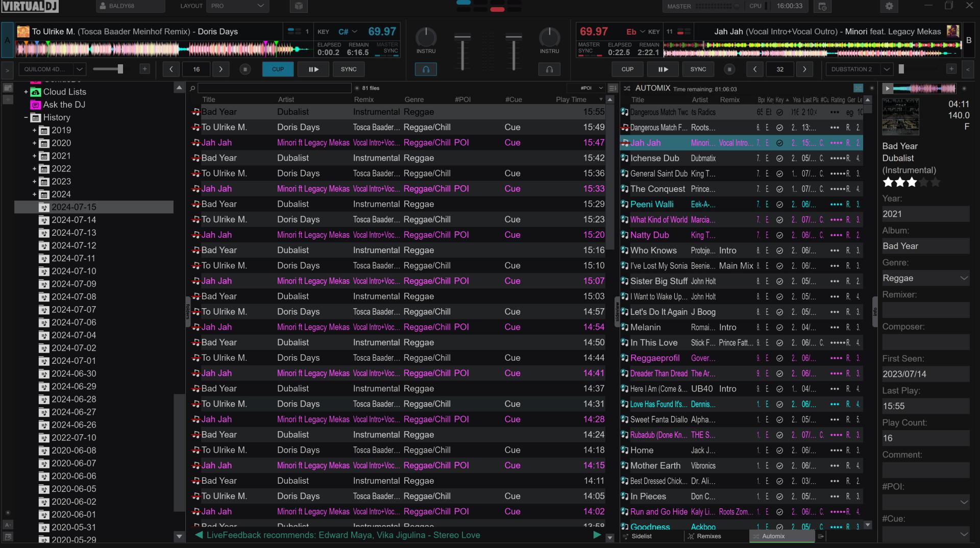
Task: Sort by Artist column in browser
Action: tap(286, 99)
